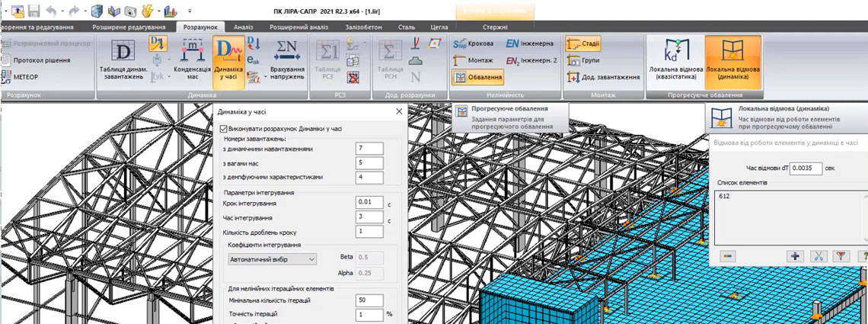The height and width of the screenshot is (324, 868).
Task: Click the Крок інтегрування input field
Action: pyautogui.click(x=369, y=204)
